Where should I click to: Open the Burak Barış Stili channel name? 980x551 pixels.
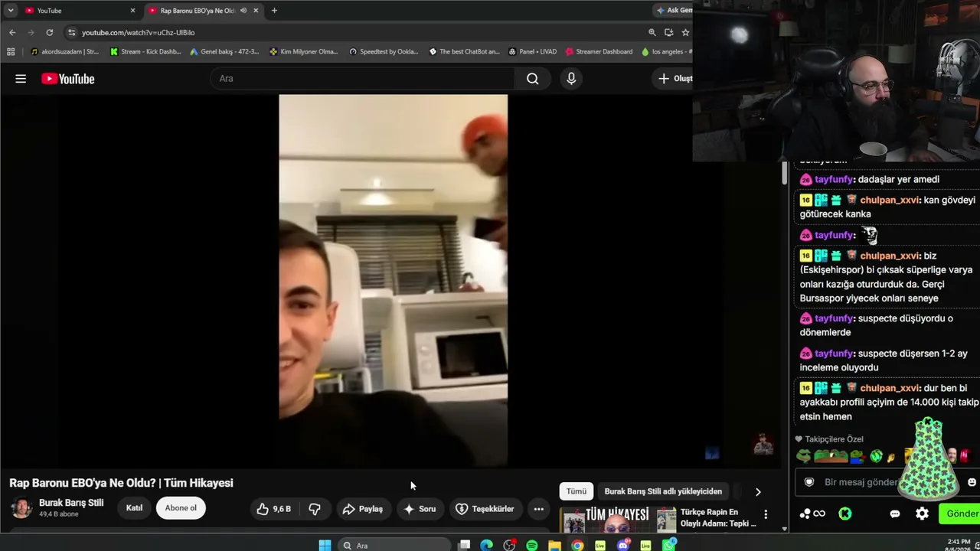tap(71, 503)
